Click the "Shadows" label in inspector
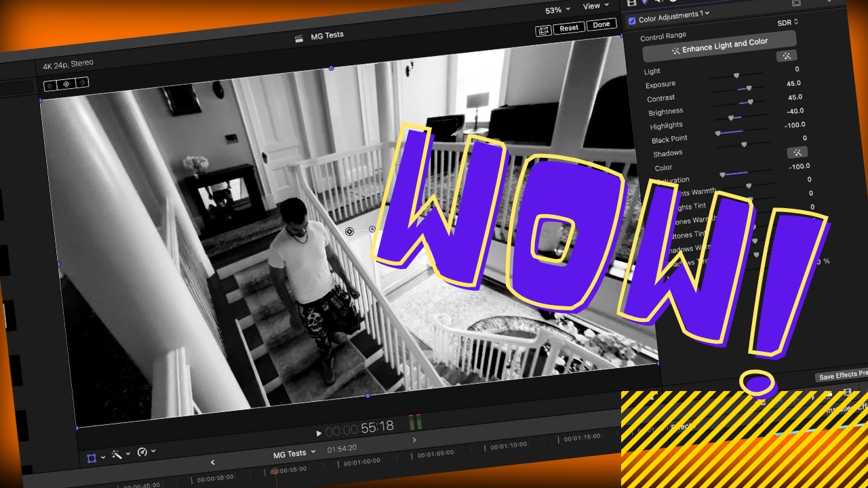This screenshot has width=868, height=488. 668,154
